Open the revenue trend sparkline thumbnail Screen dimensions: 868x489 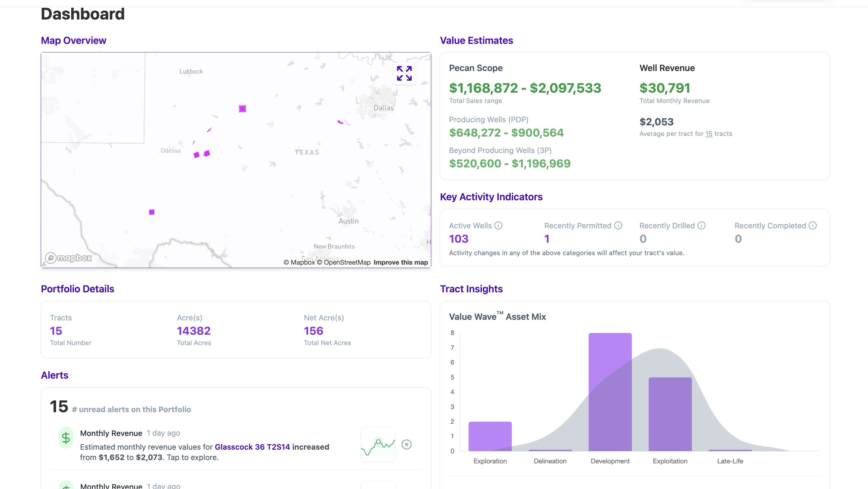click(378, 444)
